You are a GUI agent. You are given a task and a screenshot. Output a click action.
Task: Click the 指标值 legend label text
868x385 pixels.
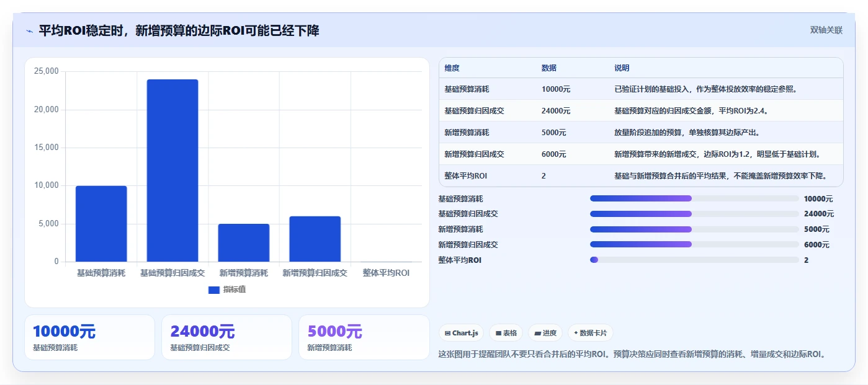[235, 290]
